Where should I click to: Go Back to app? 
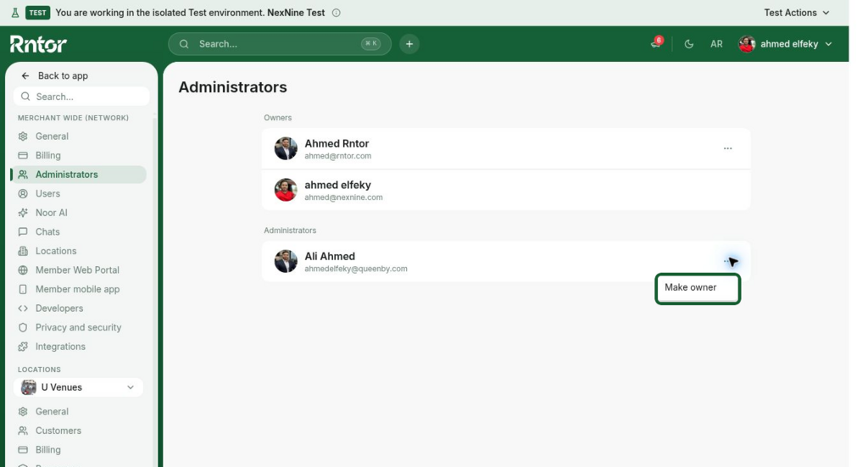click(x=54, y=75)
